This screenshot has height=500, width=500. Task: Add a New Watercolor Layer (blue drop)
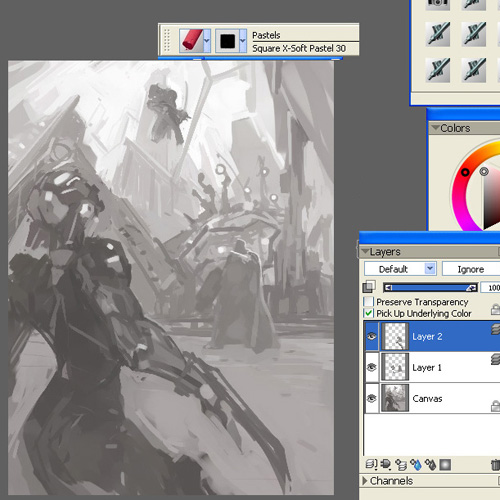tap(416, 464)
